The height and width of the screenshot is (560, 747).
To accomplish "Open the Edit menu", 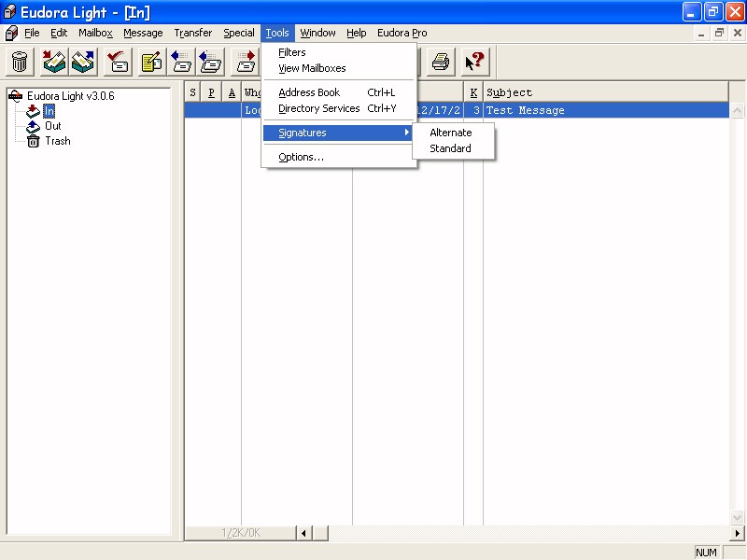I will [59, 33].
